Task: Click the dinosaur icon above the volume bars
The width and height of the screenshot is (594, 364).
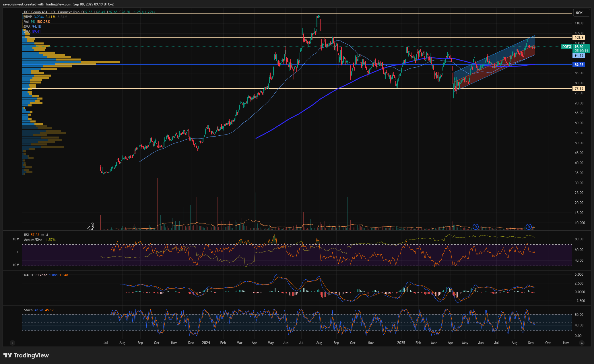Action: point(91,227)
